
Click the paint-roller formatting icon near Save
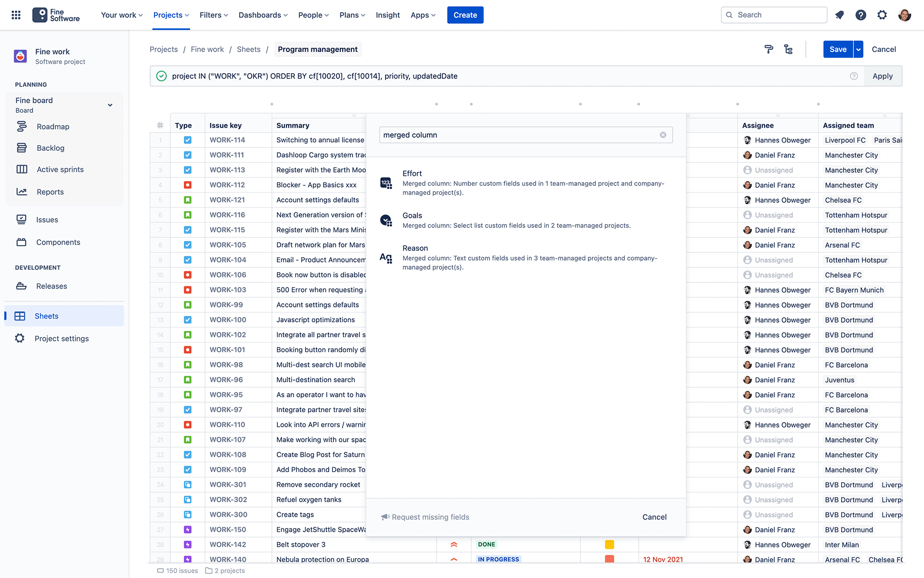point(769,49)
